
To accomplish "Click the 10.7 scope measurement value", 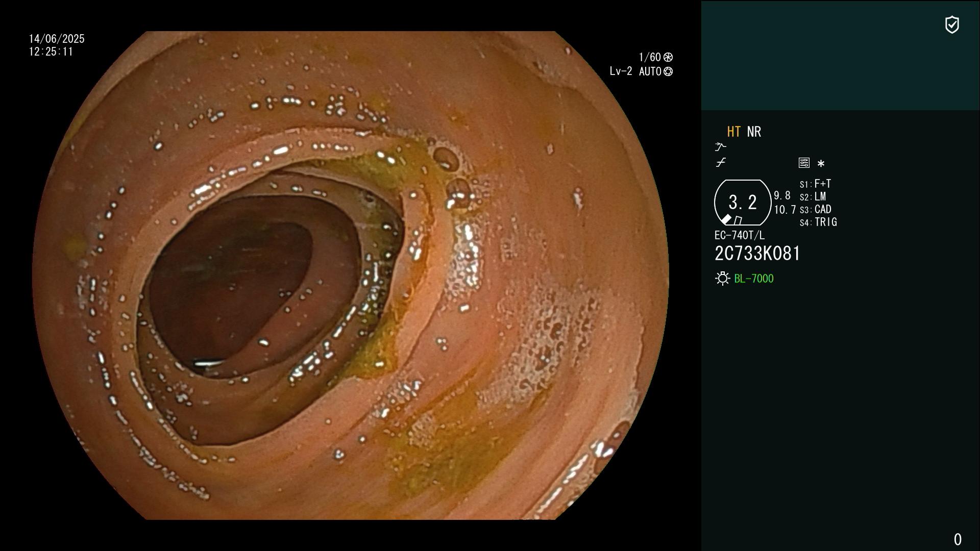I will pos(785,210).
